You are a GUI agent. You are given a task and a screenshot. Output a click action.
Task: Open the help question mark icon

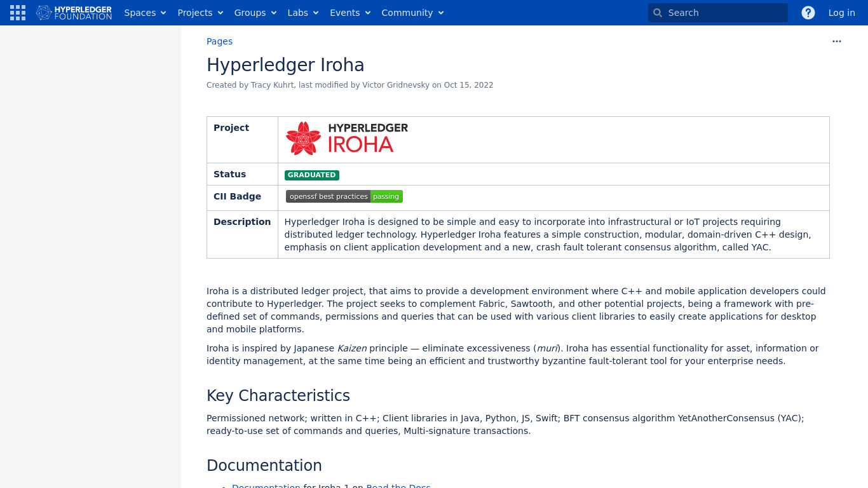[x=808, y=13]
